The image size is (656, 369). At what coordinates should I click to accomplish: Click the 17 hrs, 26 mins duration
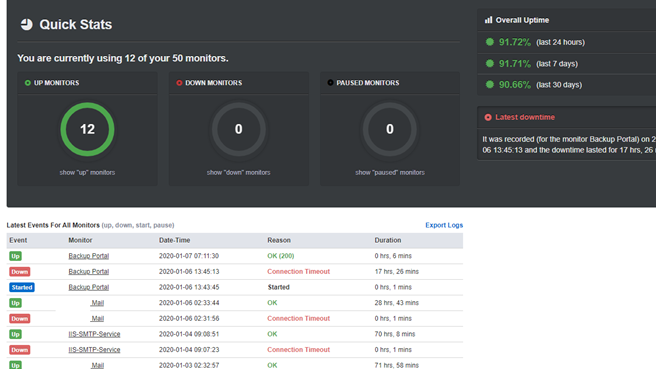click(397, 272)
